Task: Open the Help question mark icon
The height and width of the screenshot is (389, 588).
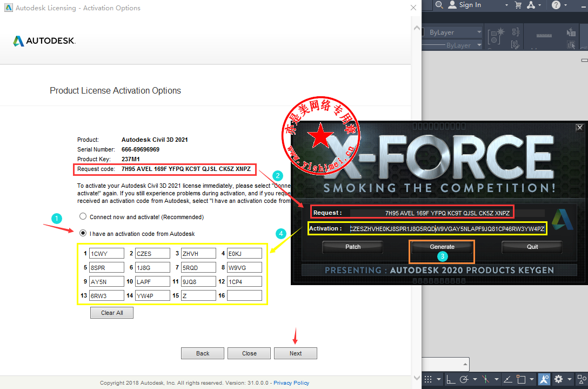Action: 556,5
